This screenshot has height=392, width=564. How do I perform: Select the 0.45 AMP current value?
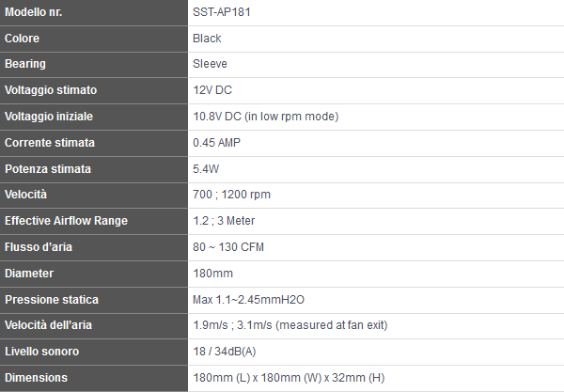[216, 142]
